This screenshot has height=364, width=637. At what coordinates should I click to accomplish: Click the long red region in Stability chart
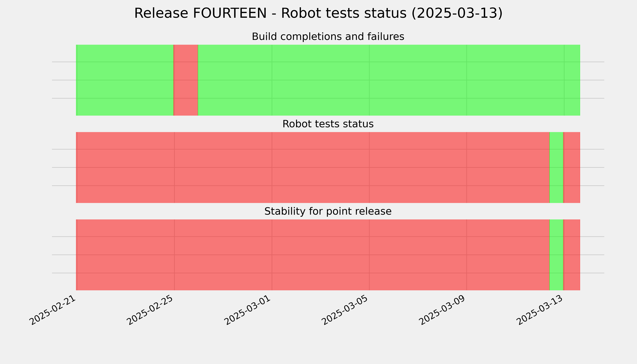(313, 255)
